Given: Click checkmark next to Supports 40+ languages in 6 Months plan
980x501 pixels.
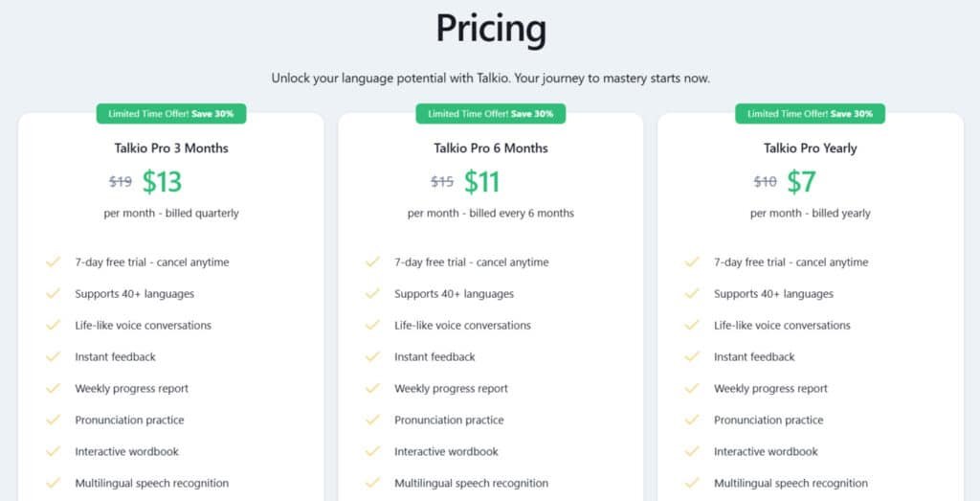Looking at the screenshot, I should pos(372,293).
